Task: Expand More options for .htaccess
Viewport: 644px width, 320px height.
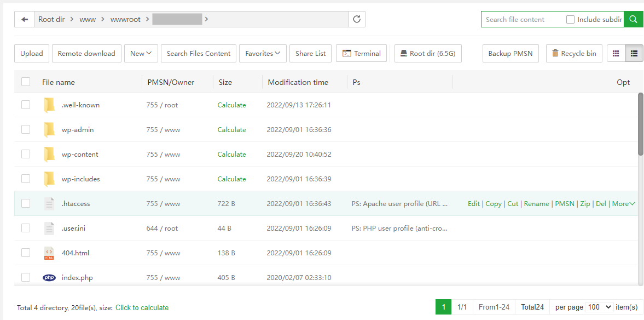Action: [623, 204]
